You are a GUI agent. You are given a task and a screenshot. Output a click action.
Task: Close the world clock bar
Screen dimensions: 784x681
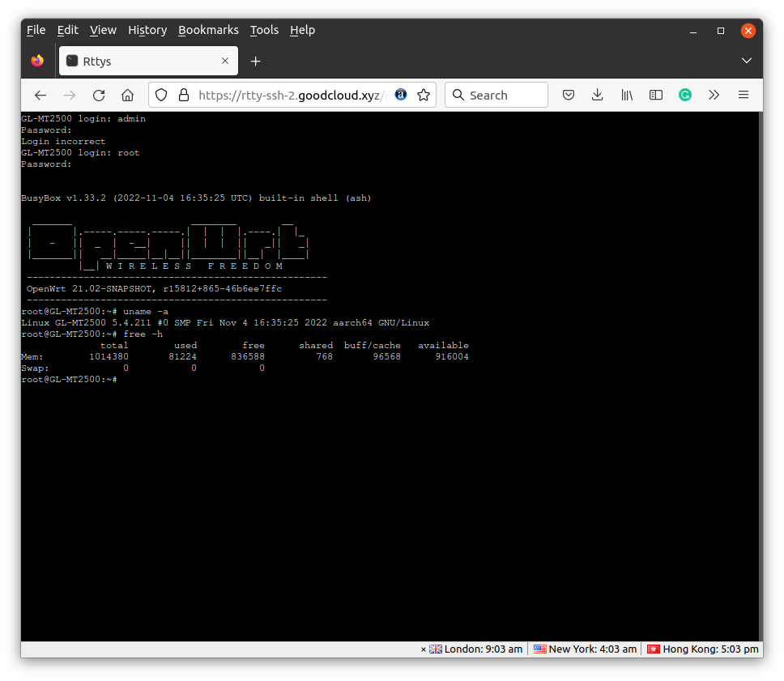[423, 649]
